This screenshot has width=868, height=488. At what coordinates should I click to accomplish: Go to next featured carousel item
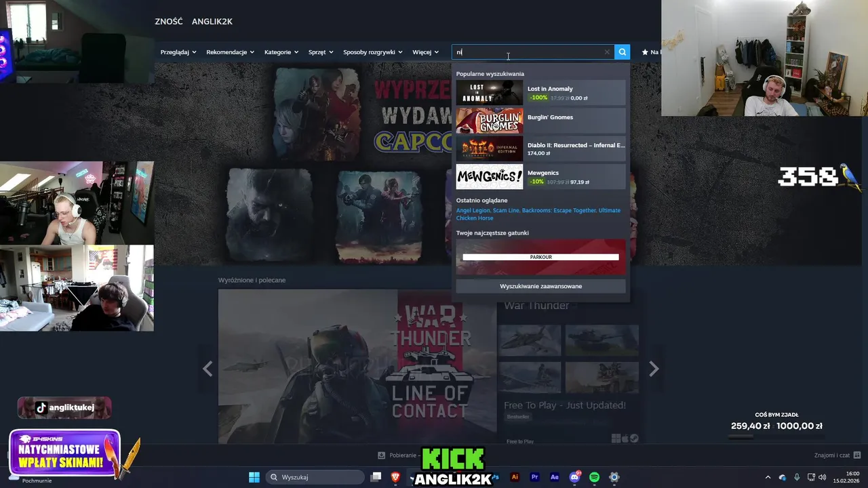point(654,369)
